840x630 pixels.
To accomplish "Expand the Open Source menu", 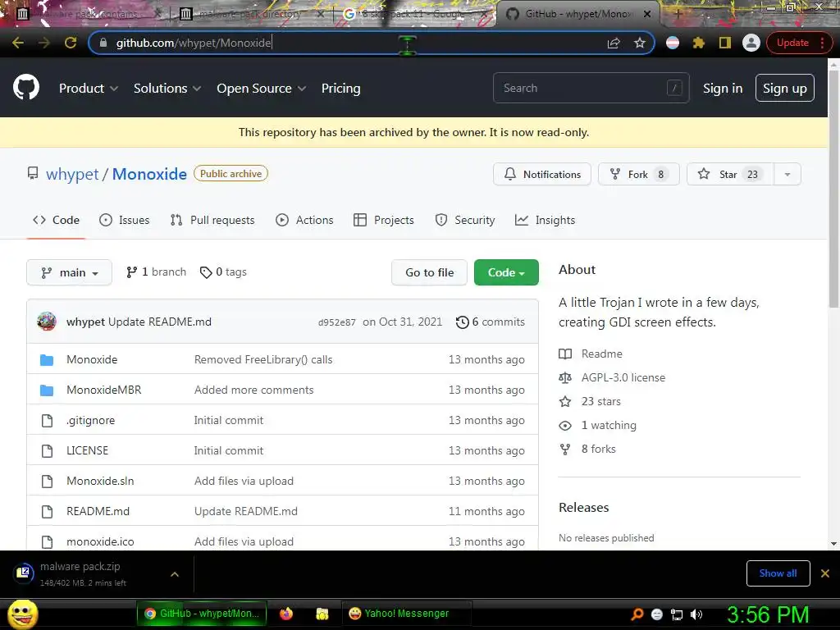I will click(262, 89).
